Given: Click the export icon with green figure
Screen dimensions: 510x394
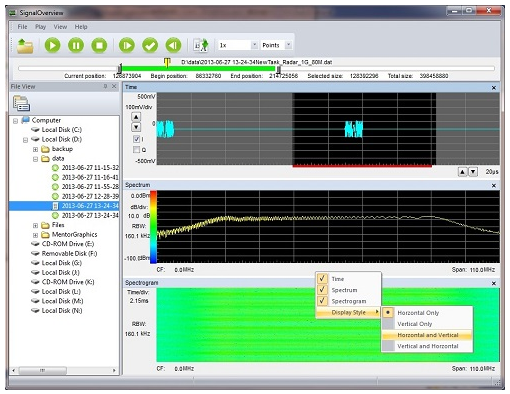Looking at the screenshot, I should click(201, 45).
